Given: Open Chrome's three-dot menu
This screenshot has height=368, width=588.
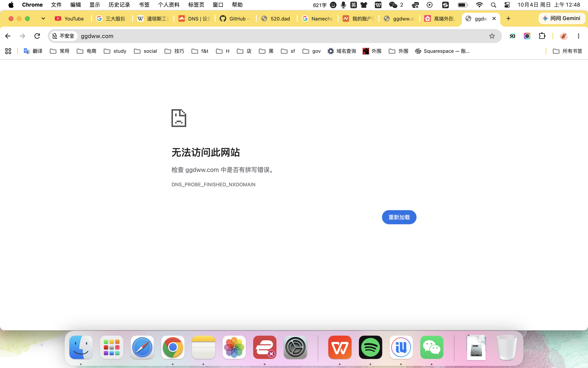Looking at the screenshot, I should pos(578,36).
